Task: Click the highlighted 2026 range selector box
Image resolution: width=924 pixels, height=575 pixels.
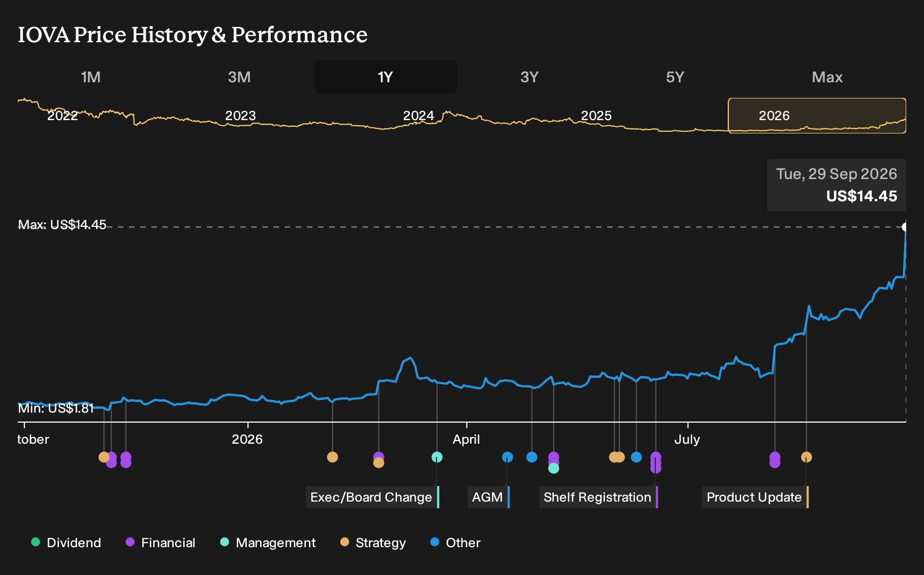Action: tap(817, 116)
